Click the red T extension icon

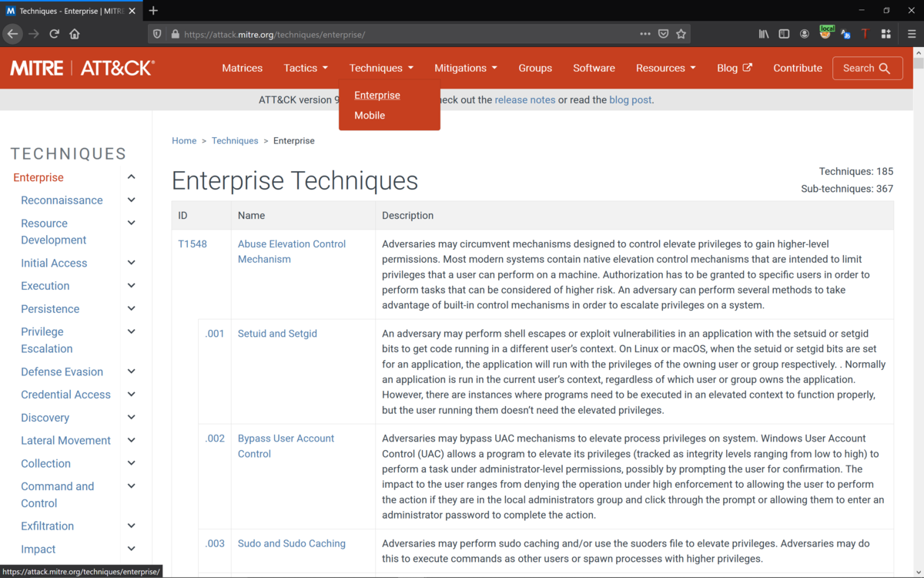[x=865, y=34]
